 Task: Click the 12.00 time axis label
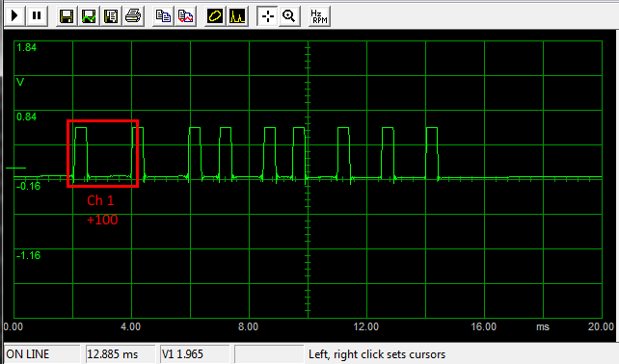[366, 326]
